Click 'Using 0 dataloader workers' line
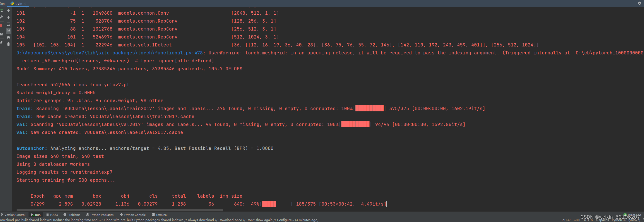This screenshot has height=222, width=644. (53, 164)
